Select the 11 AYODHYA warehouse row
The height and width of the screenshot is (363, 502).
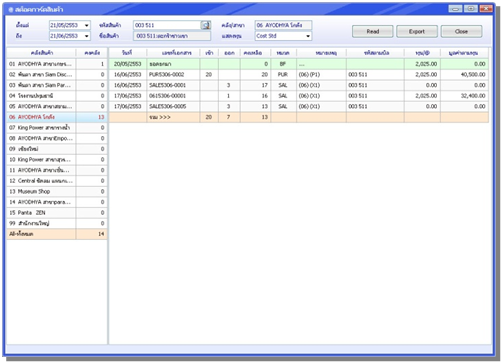coord(57,170)
